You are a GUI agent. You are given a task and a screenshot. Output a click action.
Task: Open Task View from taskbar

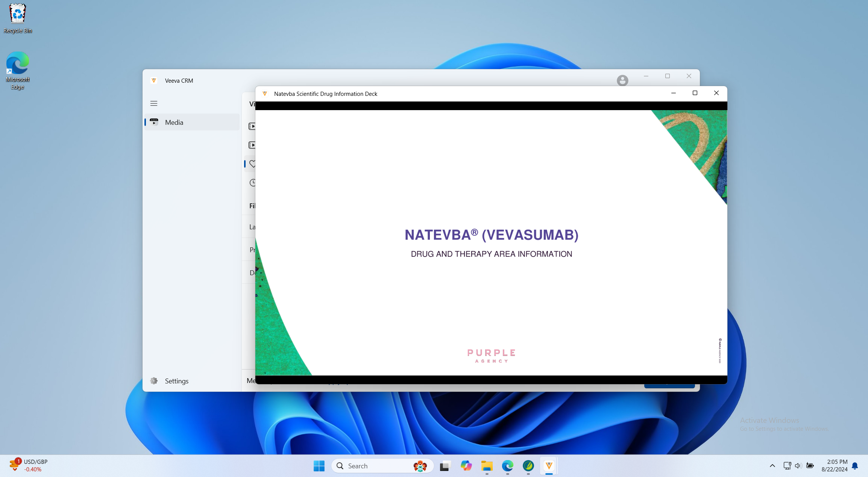(x=445, y=466)
